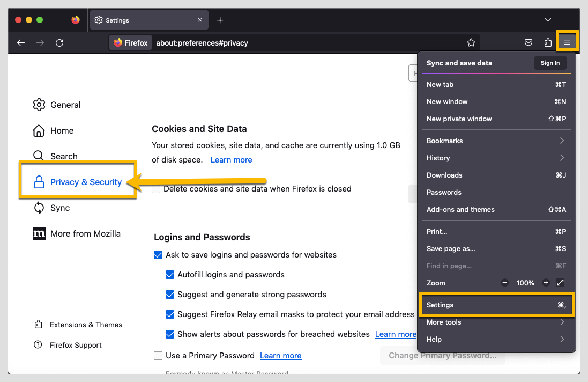The height and width of the screenshot is (382, 588).
Task: Expand the Bookmarks submenu
Action: pos(445,141)
